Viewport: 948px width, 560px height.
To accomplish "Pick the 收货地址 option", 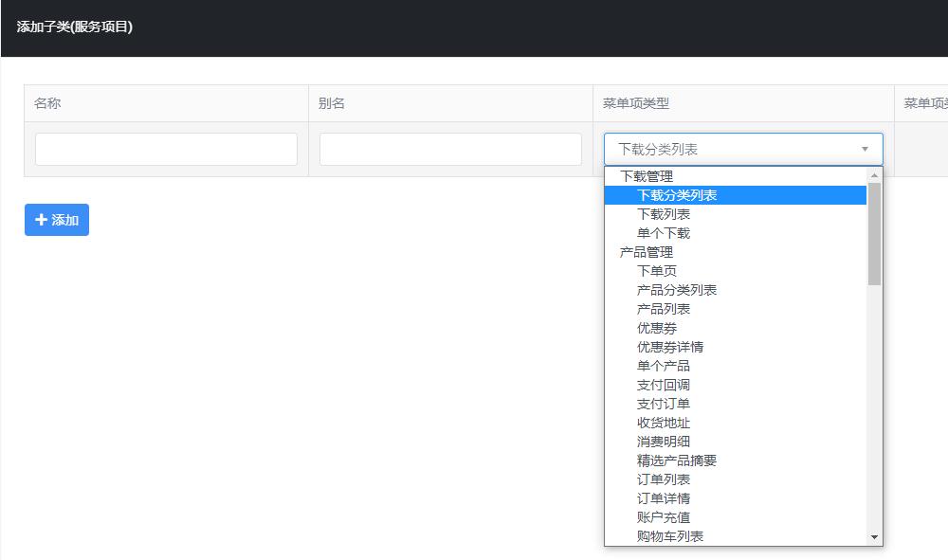I will 664,423.
